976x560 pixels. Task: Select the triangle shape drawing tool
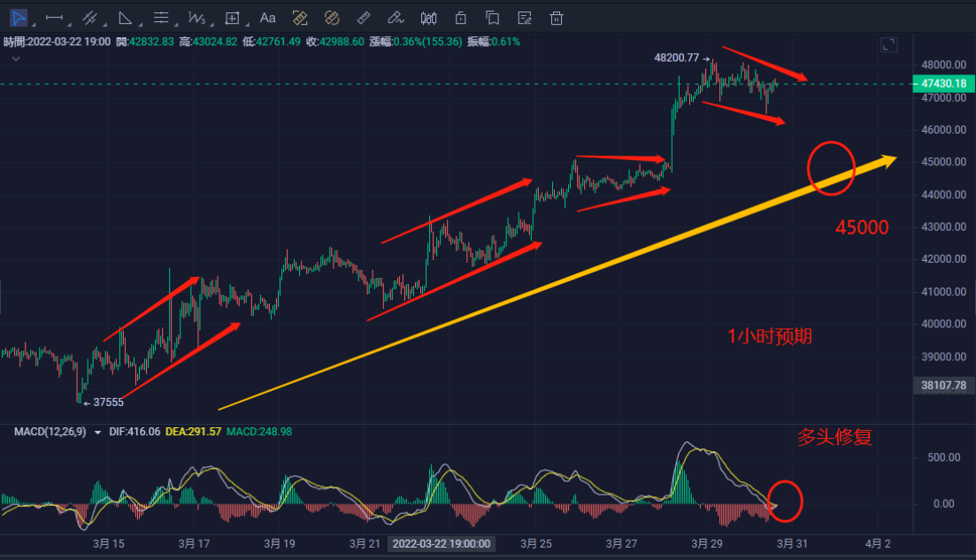125,18
